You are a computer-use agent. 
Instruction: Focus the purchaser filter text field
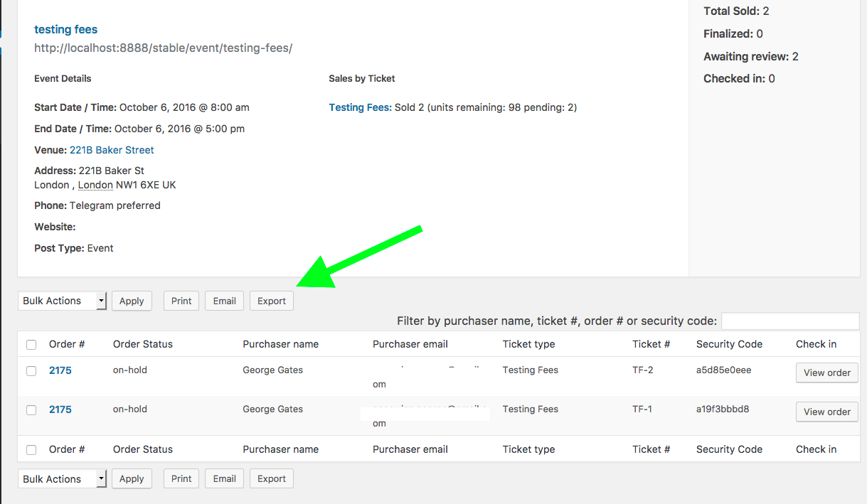click(789, 321)
